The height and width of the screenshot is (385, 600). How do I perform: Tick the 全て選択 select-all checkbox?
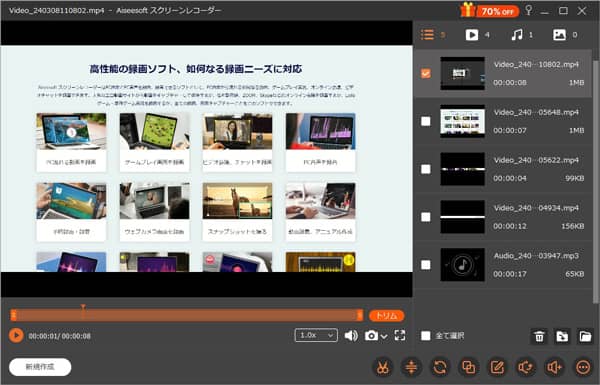[426, 336]
